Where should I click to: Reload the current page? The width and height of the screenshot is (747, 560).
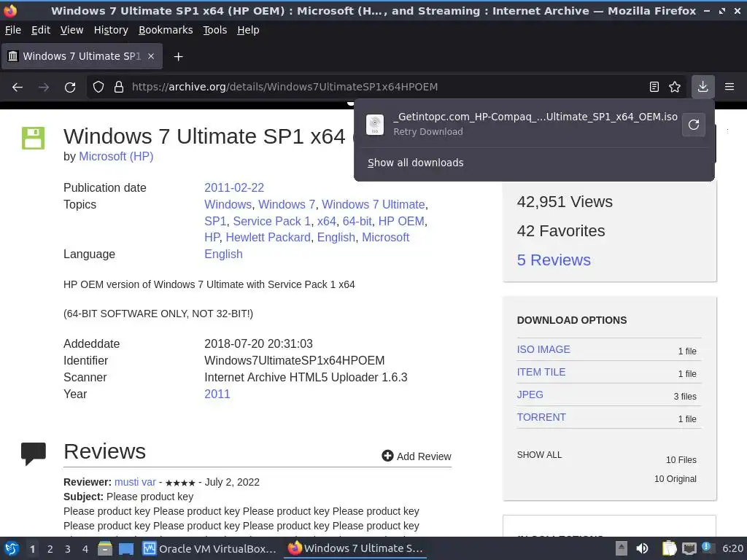pyautogui.click(x=70, y=87)
